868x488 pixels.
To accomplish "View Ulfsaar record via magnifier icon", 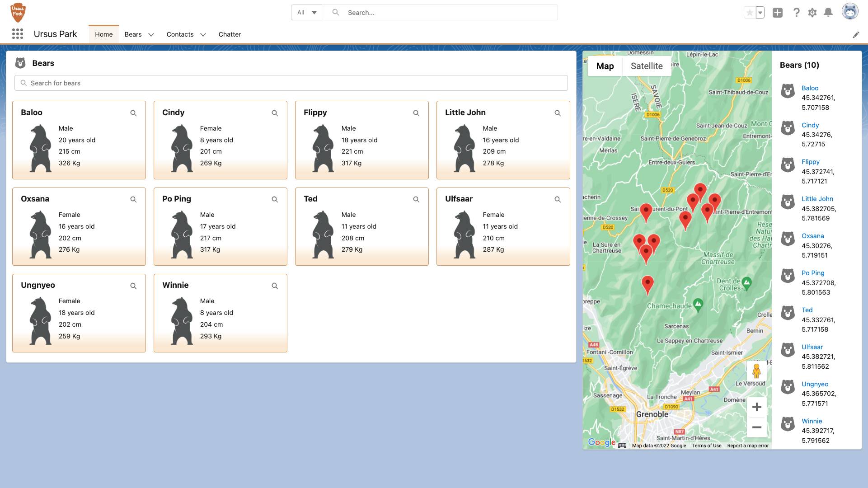I will click(558, 200).
